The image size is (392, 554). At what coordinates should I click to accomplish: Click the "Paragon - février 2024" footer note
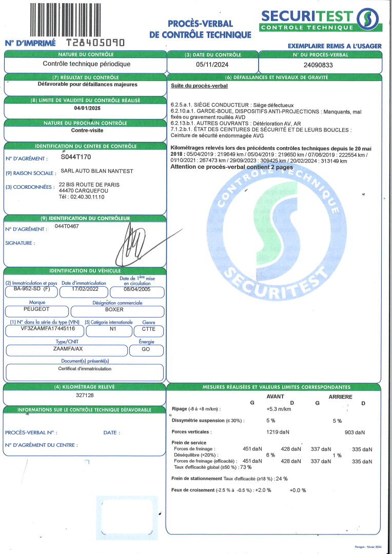click(368, 547)
